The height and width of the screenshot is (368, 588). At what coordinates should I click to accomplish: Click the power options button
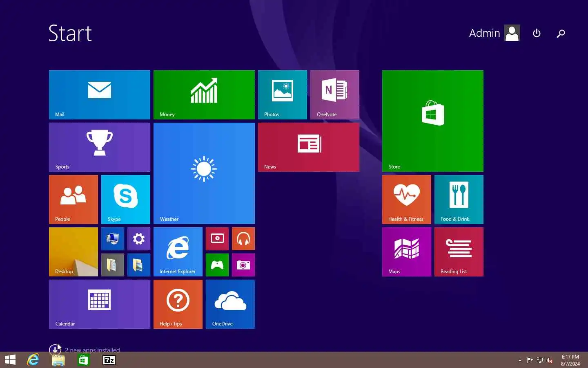pyautogui.click(x=537, y=33)
